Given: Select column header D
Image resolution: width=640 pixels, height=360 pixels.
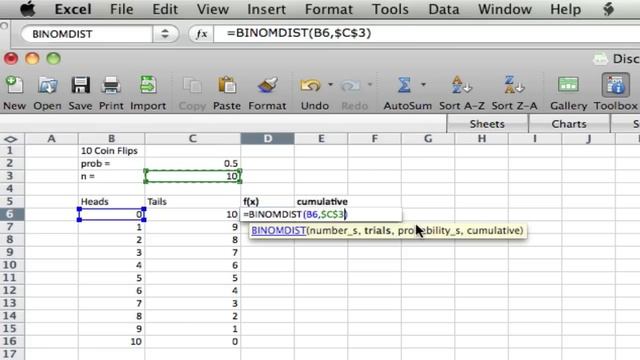Looking at the screenshot, I should tap(267, 139).
